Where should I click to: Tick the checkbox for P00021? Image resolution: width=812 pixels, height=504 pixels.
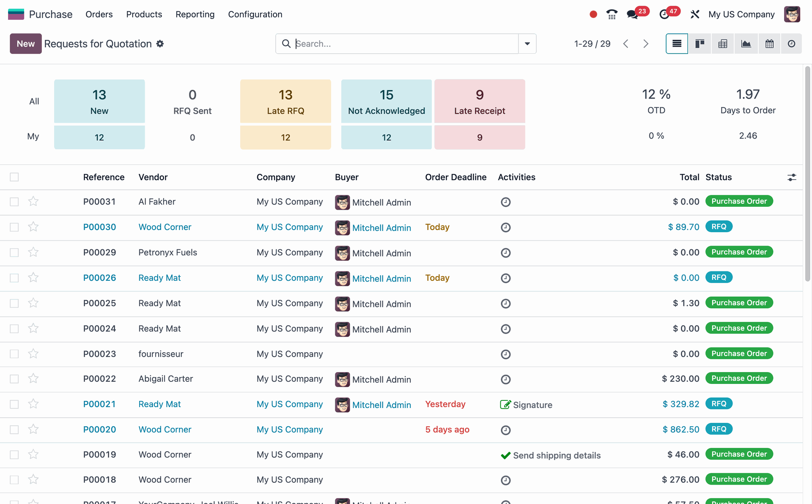tap(14, 404)
